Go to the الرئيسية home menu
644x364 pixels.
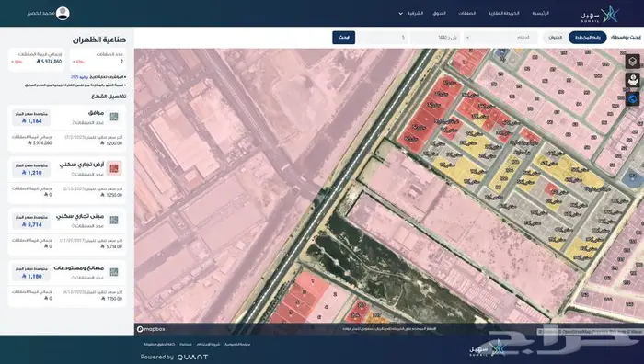[x=541, y=14]
